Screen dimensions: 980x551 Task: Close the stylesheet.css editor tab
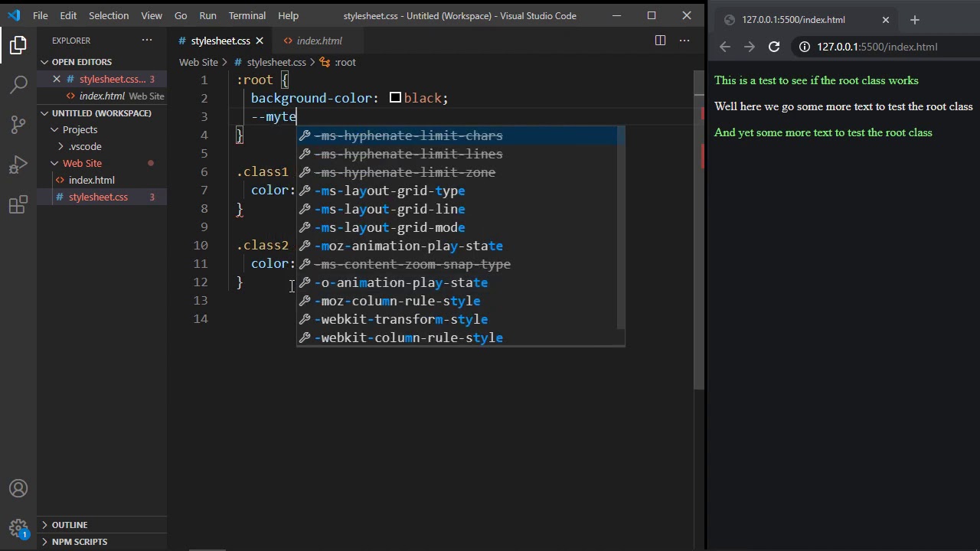[260, 41]
